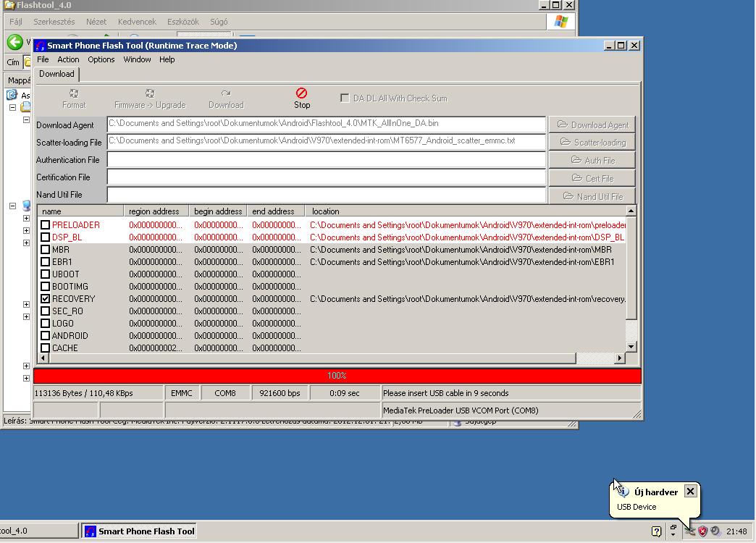Open the Window menu
Screen dimensions: 756x543
(x=137, y=59)
